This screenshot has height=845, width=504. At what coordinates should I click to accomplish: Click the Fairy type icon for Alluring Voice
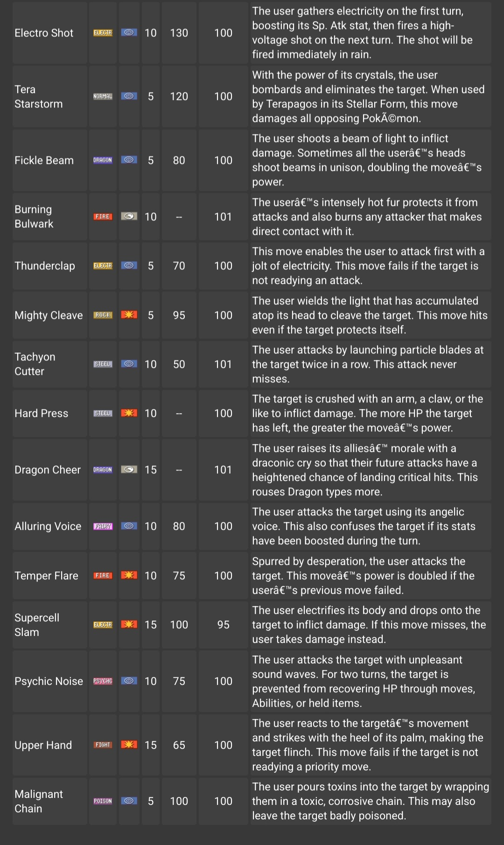click(x=103, y=526)
